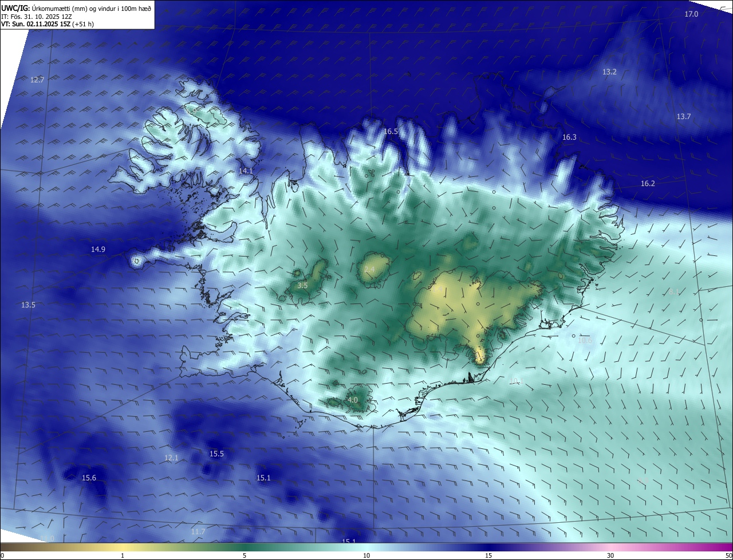Select the initial time line 'IT: Fös. 31. 10. 2025 12Z'
Viewport: 733px width, 560px height.
[x=38, y=16]
